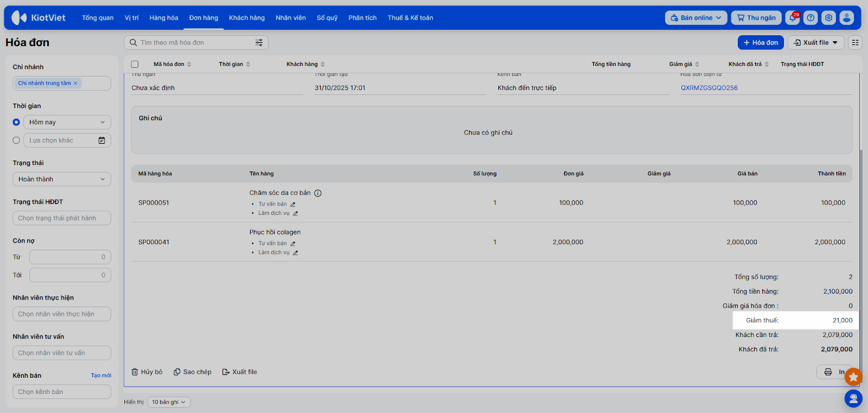Focus 'Tìm theo mã hóa đơn' search field
Viewport: 868px width, 413px height.
click(x=196, y=42)
